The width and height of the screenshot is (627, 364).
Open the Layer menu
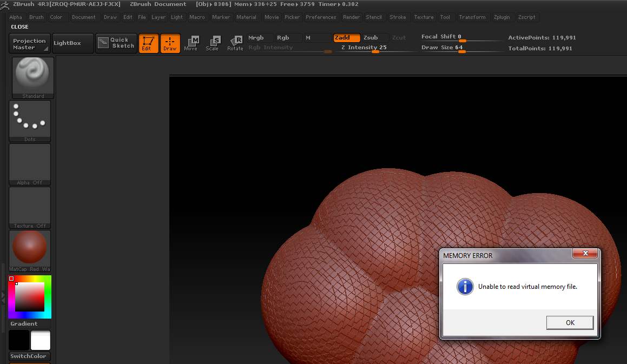(159, 17)
